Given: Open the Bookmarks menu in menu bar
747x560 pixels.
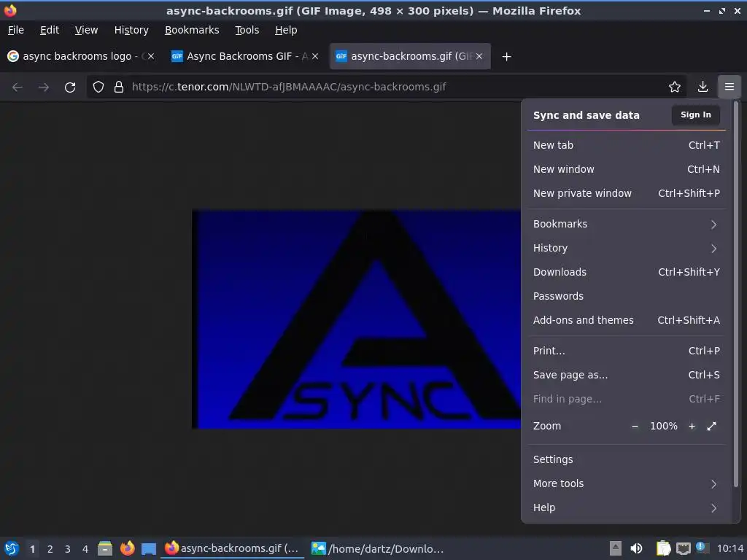Looking at the screenshot, I should pyautogui.click(x=192, y=30).
